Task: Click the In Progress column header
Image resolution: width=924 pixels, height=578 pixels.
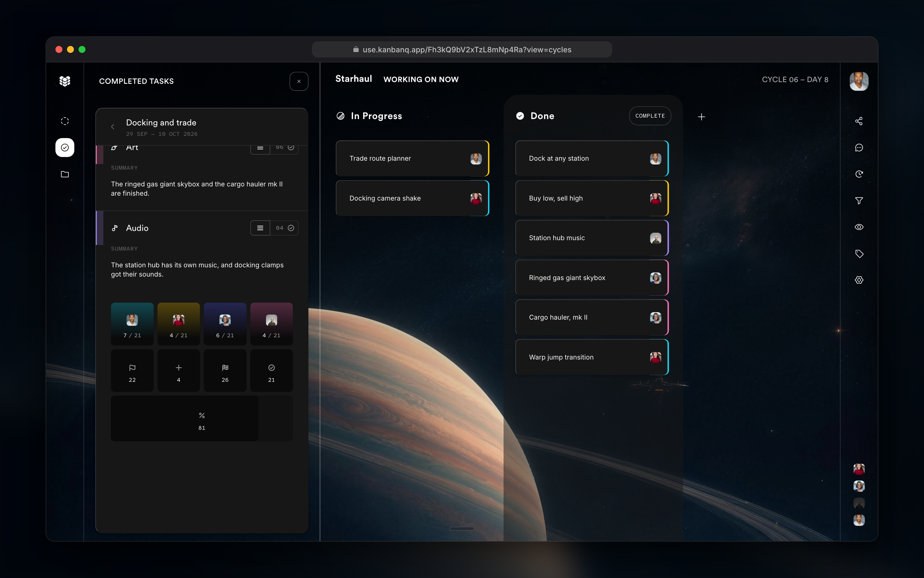Action: click(x=369, y=116)
